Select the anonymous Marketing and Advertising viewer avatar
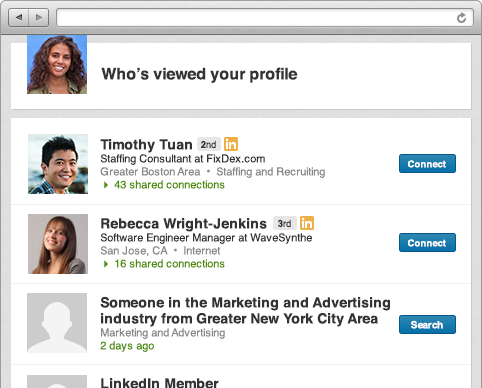This screenshot has height=388, width=482. pyautogui.click(x=57, y=323)
